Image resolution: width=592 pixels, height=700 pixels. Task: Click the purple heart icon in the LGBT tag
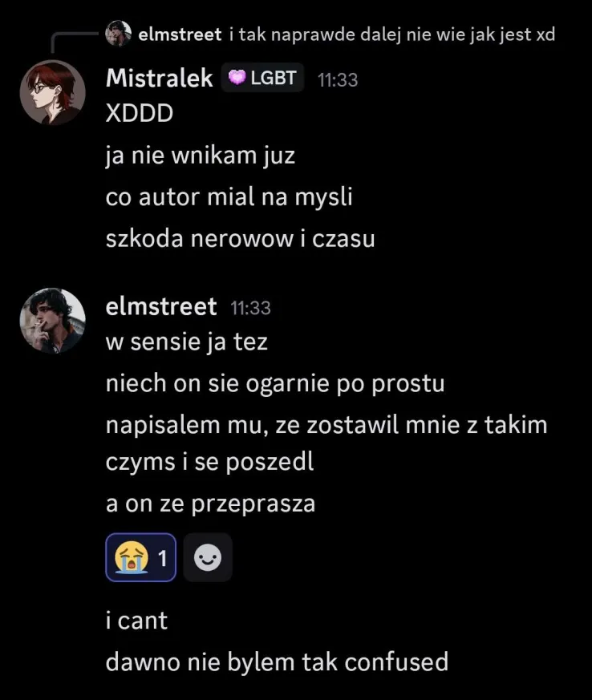click(x=237, y=79)
